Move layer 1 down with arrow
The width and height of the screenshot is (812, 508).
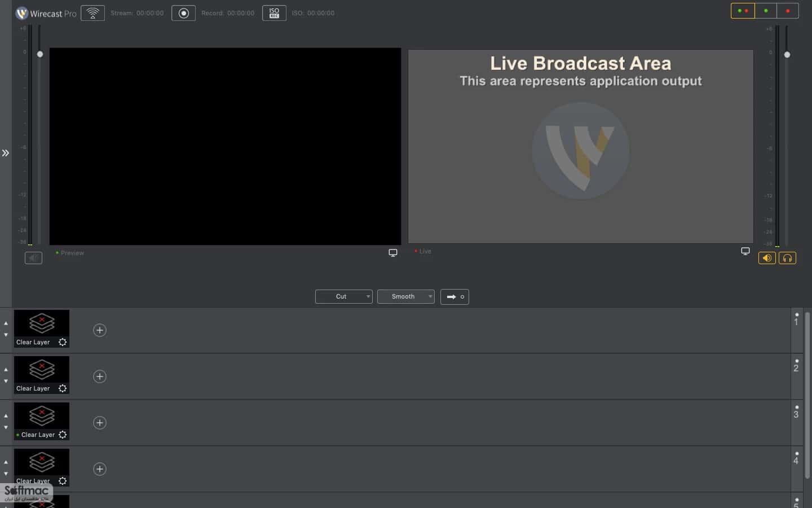point(6,335)
